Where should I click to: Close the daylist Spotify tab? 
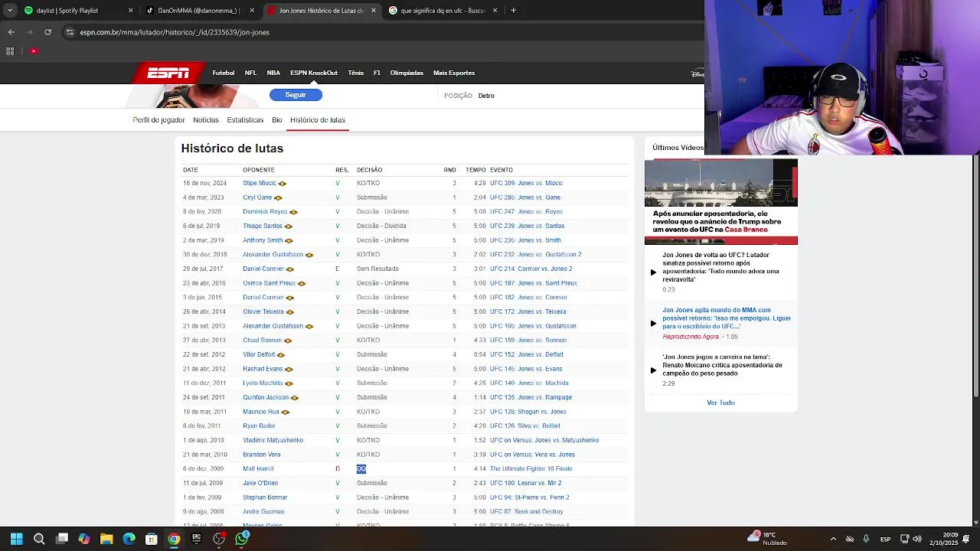(x=130, y=11)
